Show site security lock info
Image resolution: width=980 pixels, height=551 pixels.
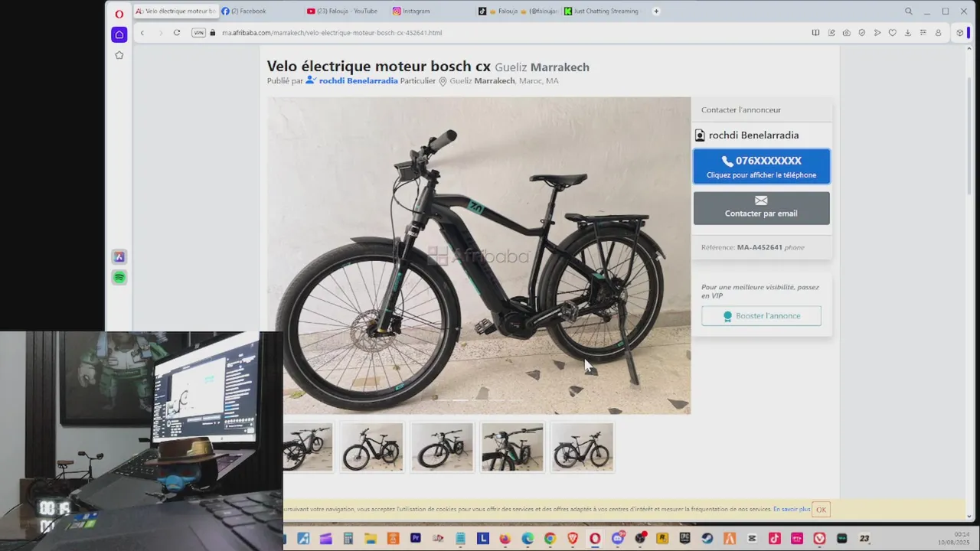click(x=213, y=33)
